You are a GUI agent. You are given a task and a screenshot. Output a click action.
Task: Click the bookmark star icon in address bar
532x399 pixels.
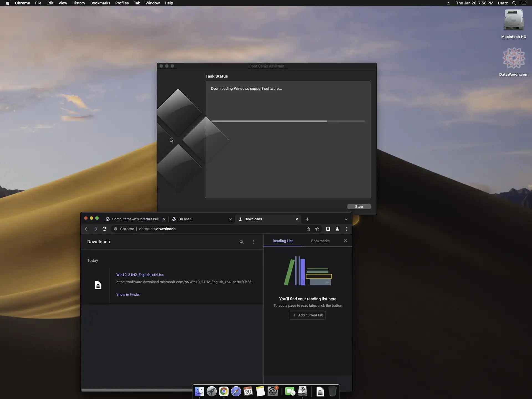tap(317, 229)
